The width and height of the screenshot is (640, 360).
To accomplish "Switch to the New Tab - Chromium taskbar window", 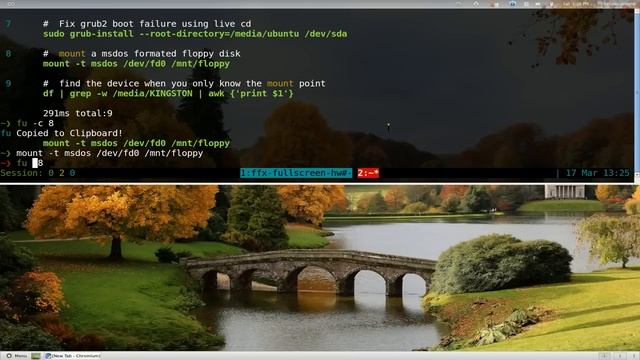I will [x=72, y=356].
